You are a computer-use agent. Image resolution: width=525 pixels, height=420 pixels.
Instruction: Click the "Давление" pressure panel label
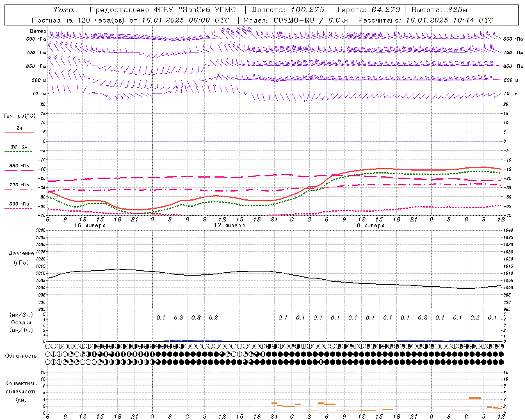pos(21,253)
